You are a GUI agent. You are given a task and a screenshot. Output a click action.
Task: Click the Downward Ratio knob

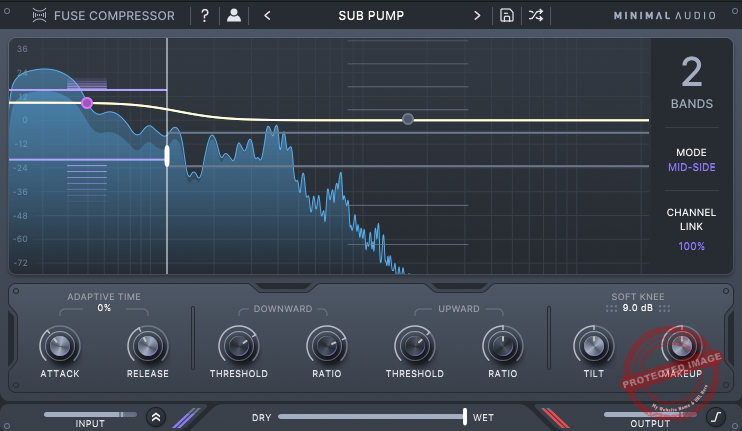(327, 346)
